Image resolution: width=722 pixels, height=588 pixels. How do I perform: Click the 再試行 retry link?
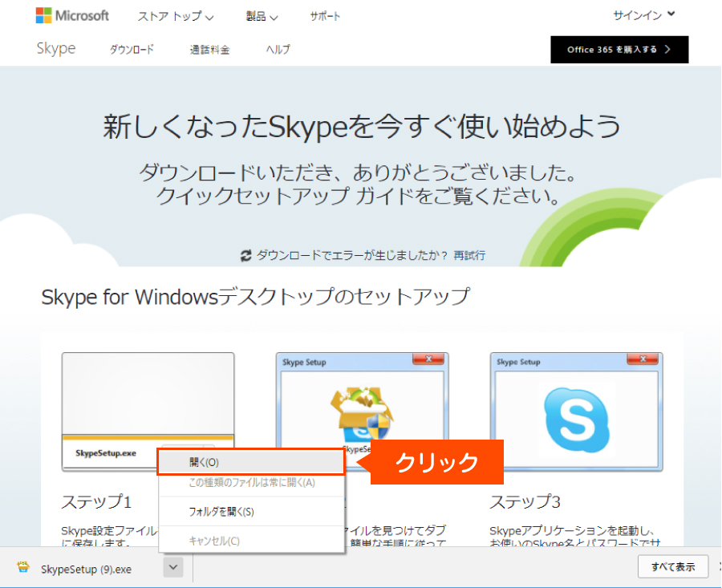(468, 254)
